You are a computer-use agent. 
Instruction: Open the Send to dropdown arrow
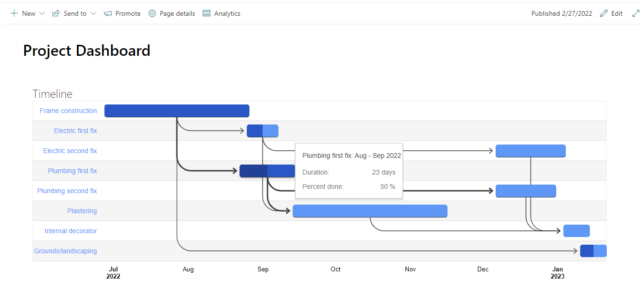click(93, 14)
